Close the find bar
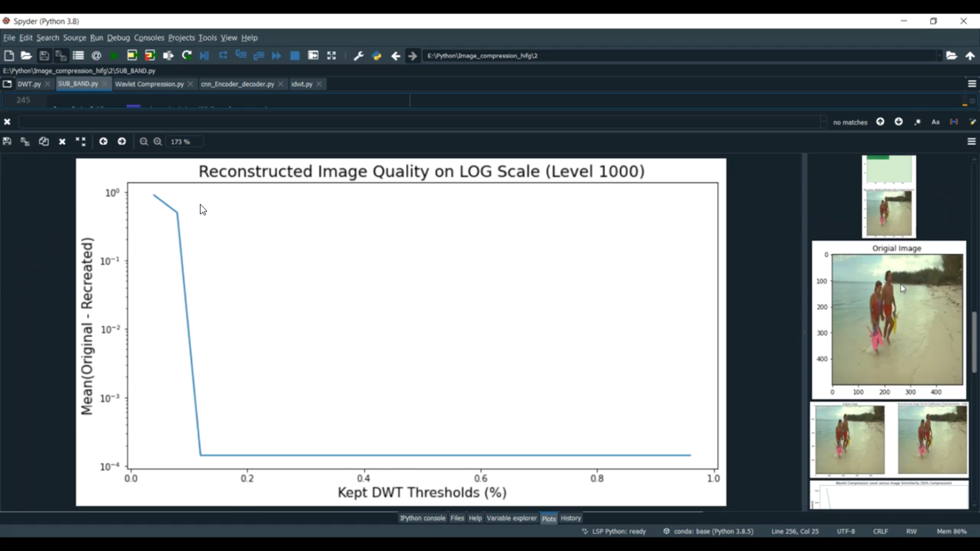 point(7,122)
